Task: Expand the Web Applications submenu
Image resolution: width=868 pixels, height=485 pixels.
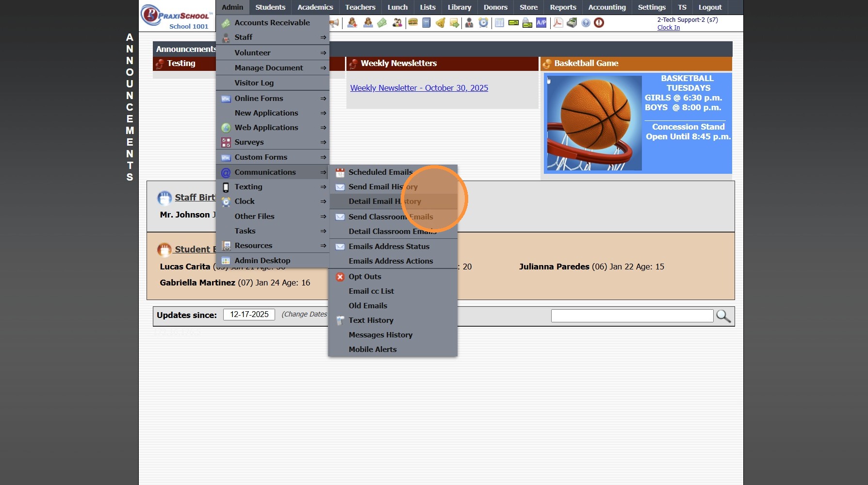Action: [x=273, y=128]
